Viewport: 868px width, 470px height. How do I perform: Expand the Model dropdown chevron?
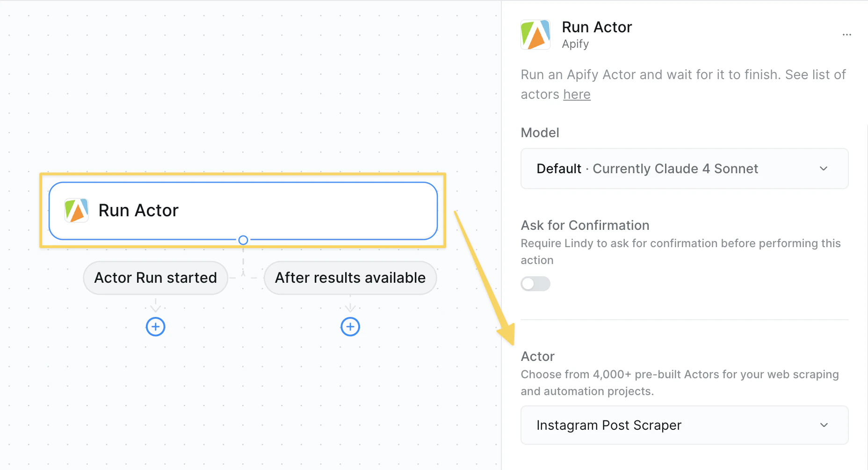[824, 169]
